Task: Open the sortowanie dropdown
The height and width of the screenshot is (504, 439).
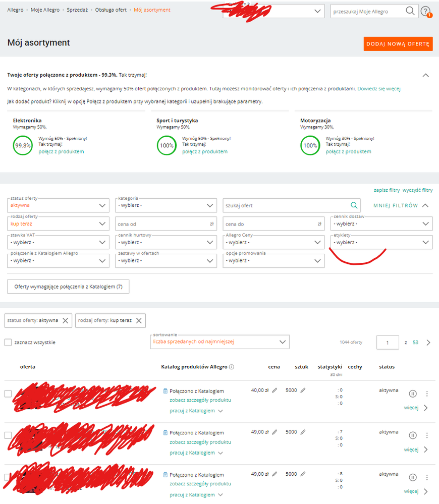Action: [x=219, y=342]
